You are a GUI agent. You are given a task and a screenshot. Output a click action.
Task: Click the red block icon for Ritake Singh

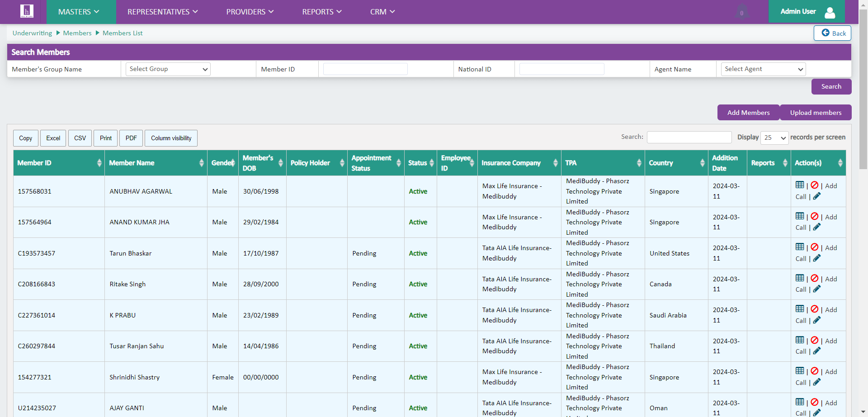pyautogui.click(x=814, y=278)
